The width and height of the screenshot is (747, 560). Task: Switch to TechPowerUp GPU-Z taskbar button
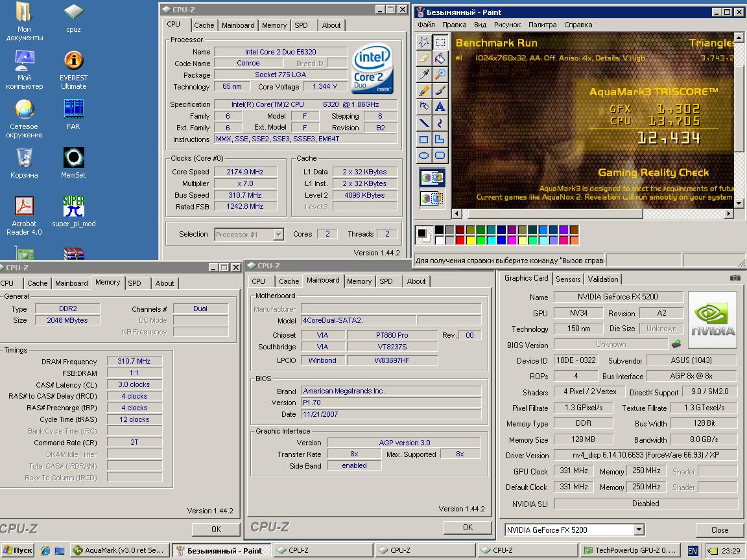pos(630,550)
